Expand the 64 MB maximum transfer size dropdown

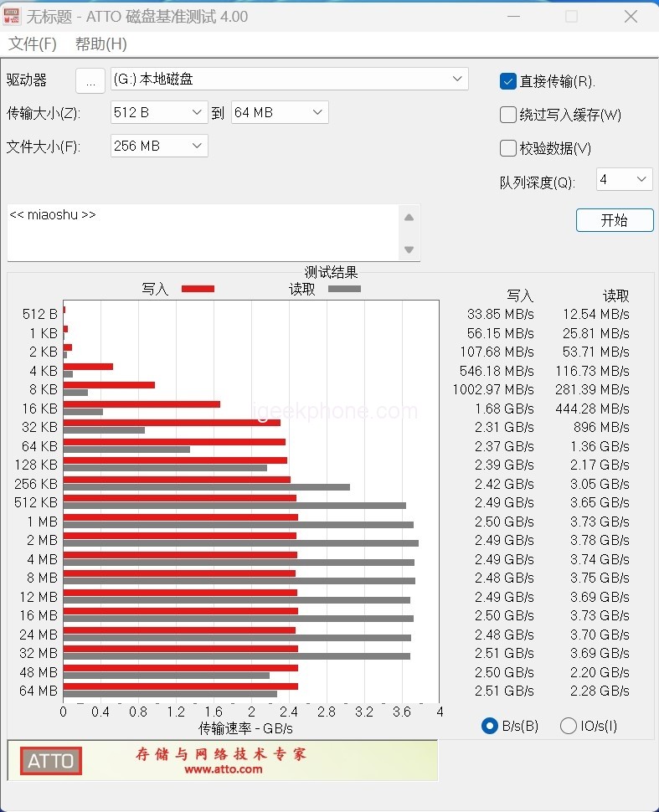tap(280, 112)
